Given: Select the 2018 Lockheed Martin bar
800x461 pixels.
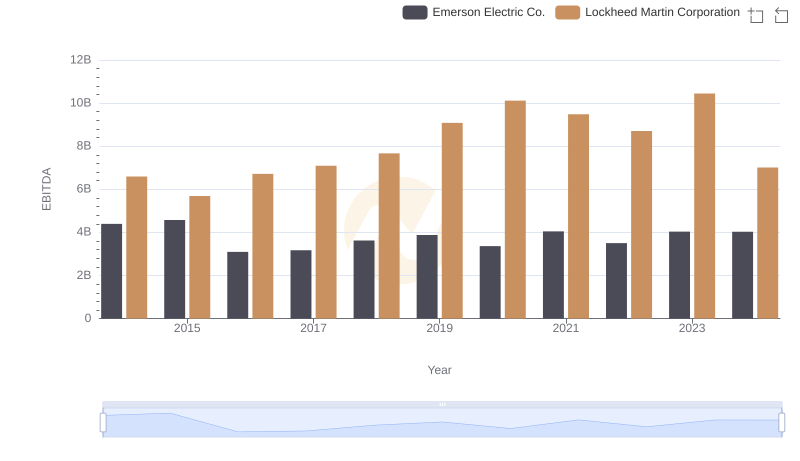Looking at the screenshot, I should (x=389, y=236).
